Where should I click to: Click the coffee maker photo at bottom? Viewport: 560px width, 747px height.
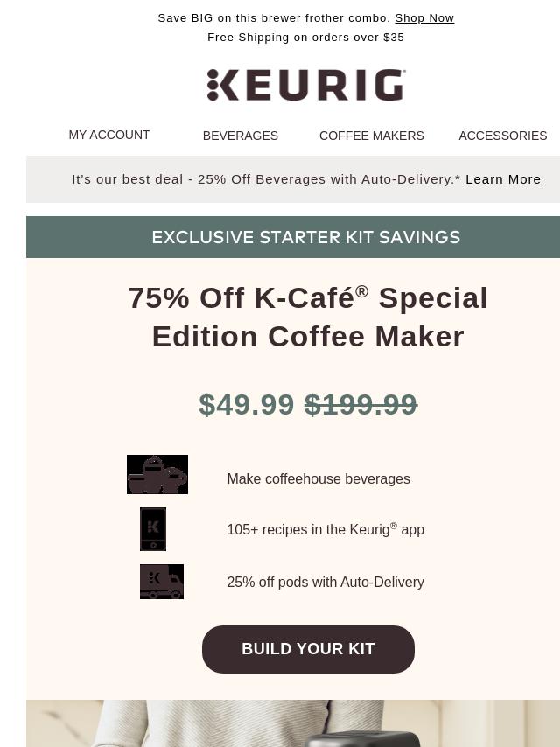tap(293, 723)
